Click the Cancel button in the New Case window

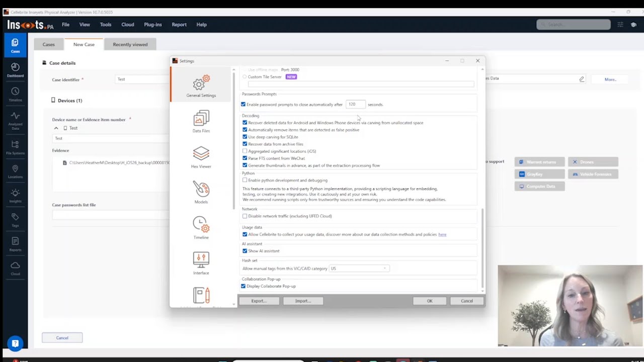coord(62,338)
